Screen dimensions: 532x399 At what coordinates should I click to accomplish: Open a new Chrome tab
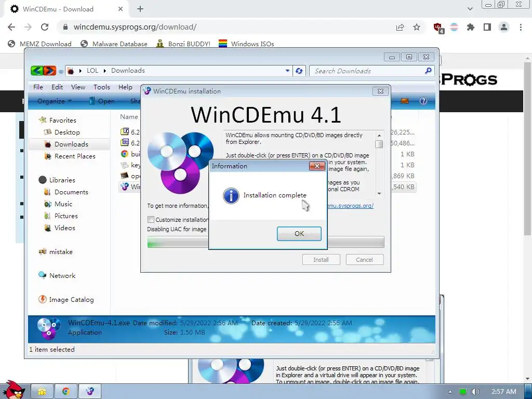click(140, 9)
